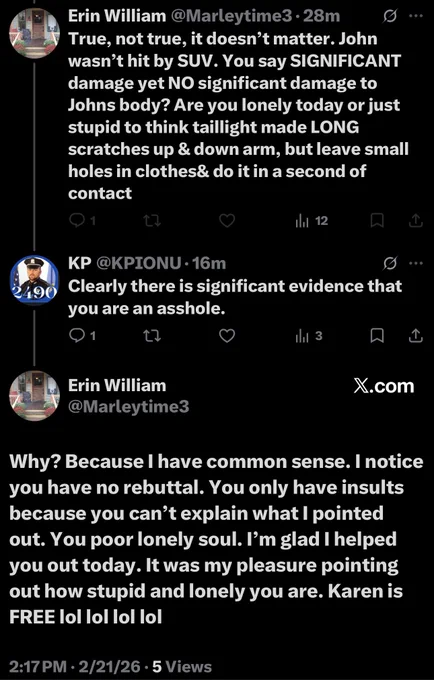Open more options on KP's tweet
This screenshot has height=680, width=434.
pyautogui.click(x=416, y=263)
